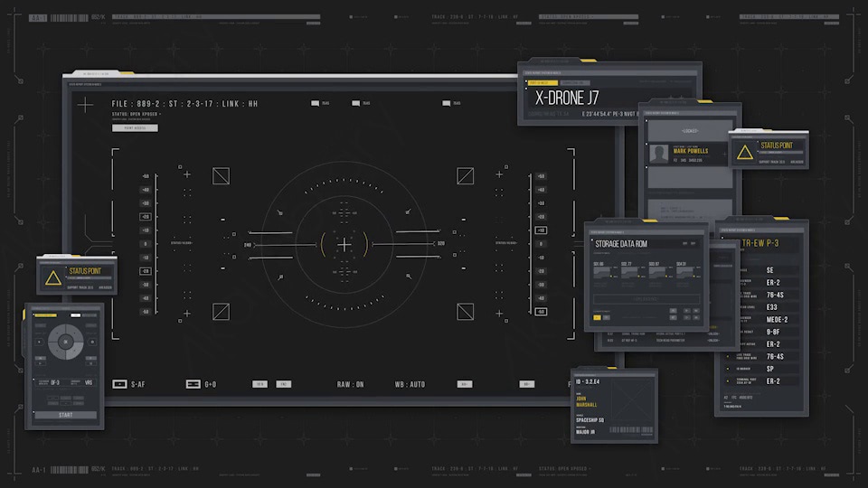Image resolution: width=868 pixels, height=488 pixels.
Task: Select the 9-8F value row in TR-EW P-3
Action: [x=769, y=332]
